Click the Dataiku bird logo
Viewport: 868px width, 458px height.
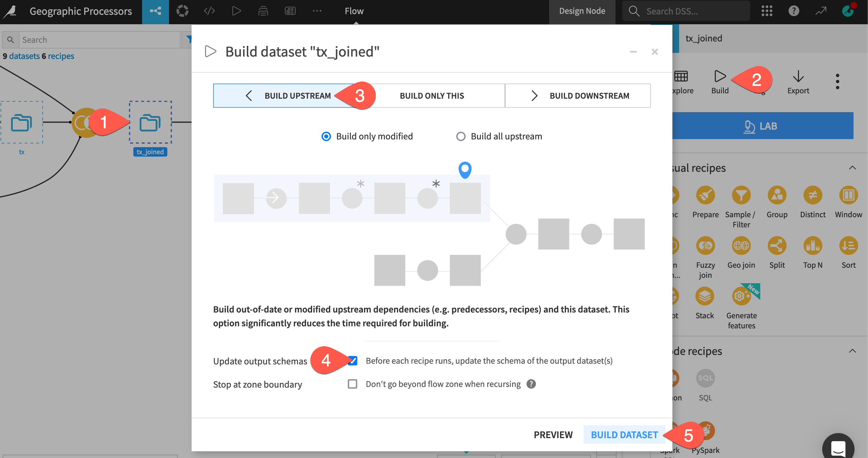(x=10, y=11)
